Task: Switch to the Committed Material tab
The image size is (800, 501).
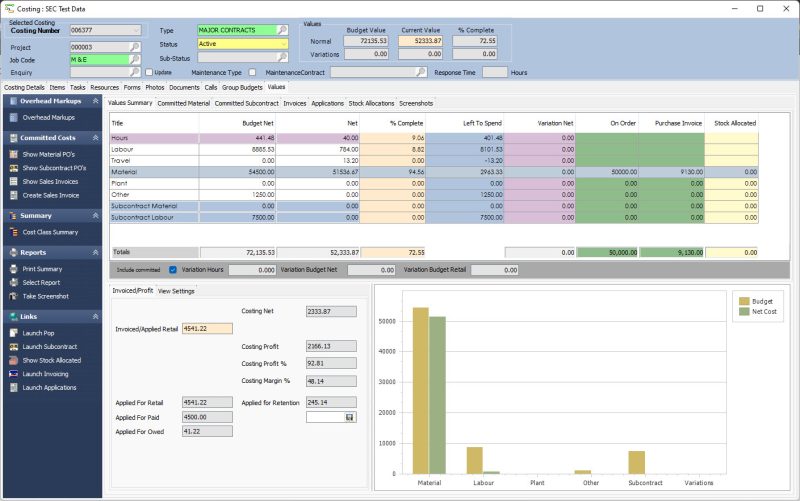Action: pyautogui.click(x=183, y=103)
